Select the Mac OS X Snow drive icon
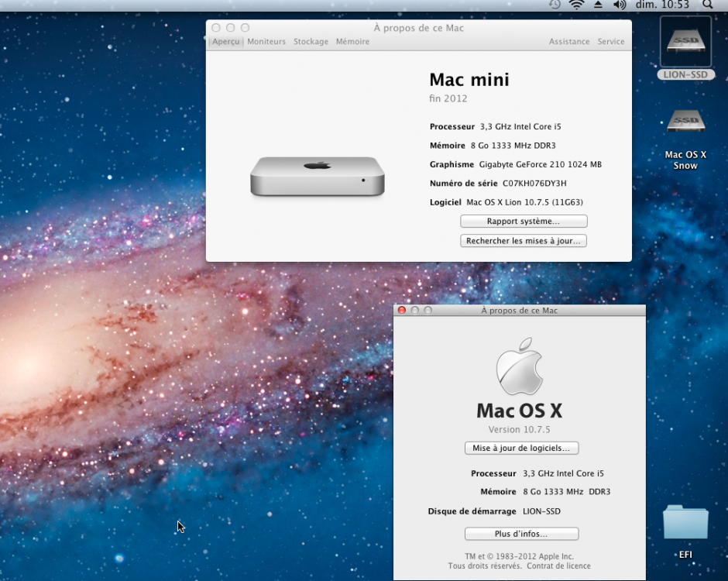The image size is (728, 581). pyautogui.click(x=685, y=121)
